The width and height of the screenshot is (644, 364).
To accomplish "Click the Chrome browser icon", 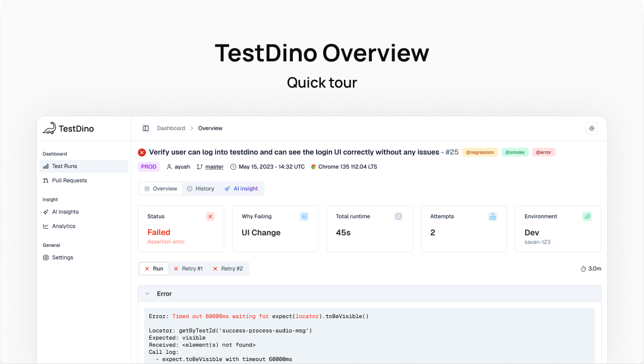I will pos(314,167).
